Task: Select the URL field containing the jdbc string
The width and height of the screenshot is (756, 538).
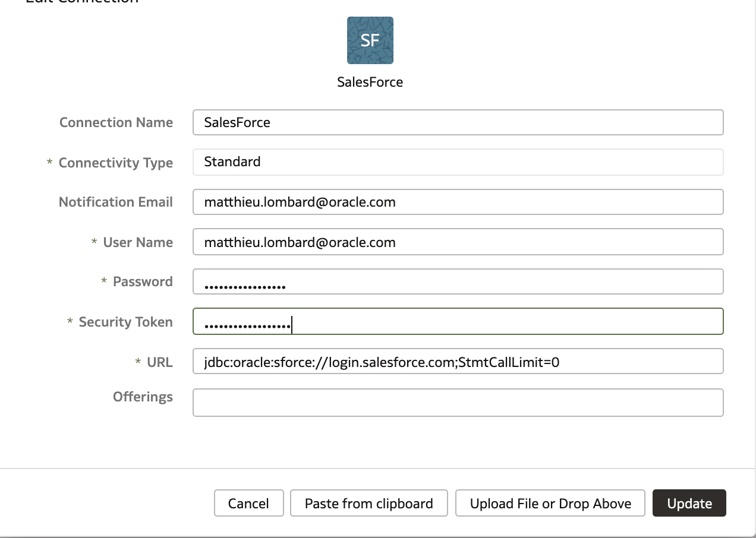Action: pyautogui.click(x=458, y=361)
